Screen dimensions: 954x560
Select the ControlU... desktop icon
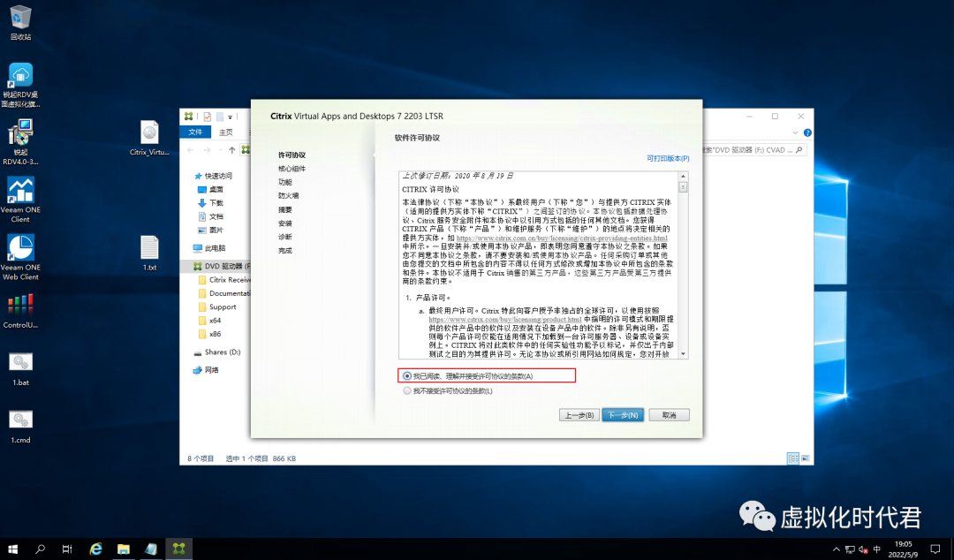(20, 310)
